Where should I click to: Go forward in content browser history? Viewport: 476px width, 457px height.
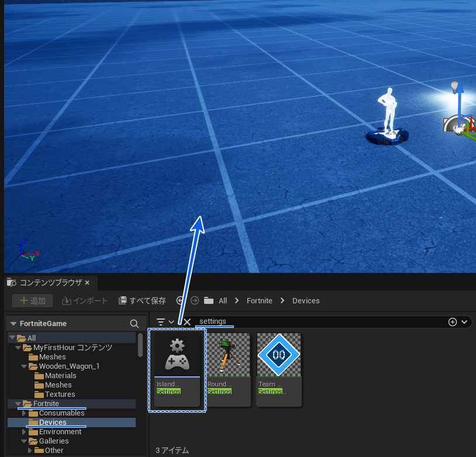195,300
